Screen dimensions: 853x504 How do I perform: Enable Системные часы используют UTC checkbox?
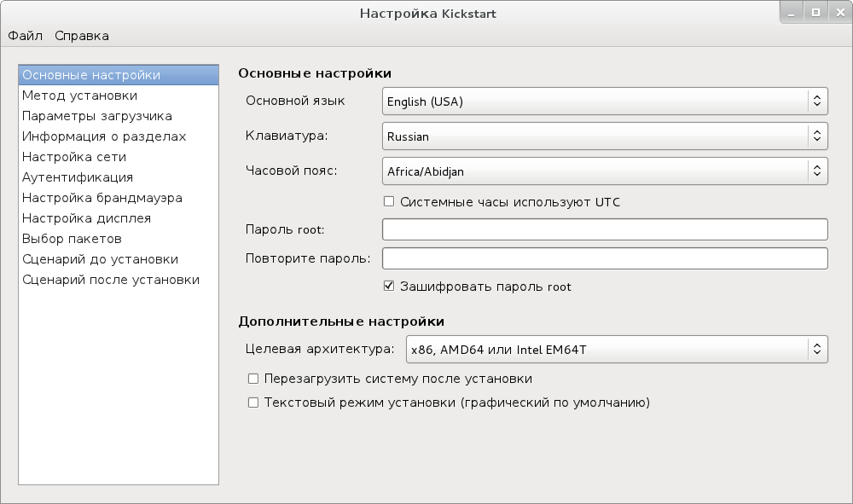pyautogui.click(x=389, y=202)
